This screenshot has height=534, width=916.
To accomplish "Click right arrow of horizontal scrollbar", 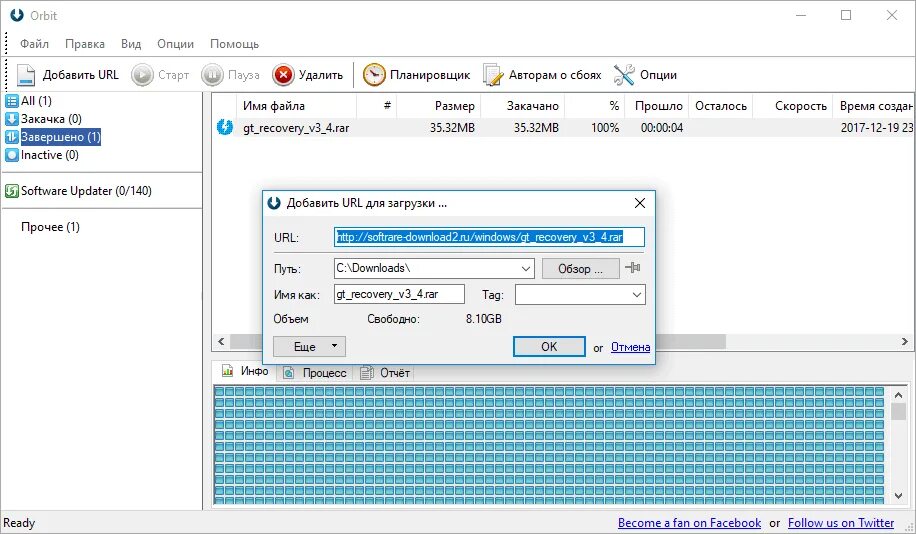I will [x=904, y=341].
